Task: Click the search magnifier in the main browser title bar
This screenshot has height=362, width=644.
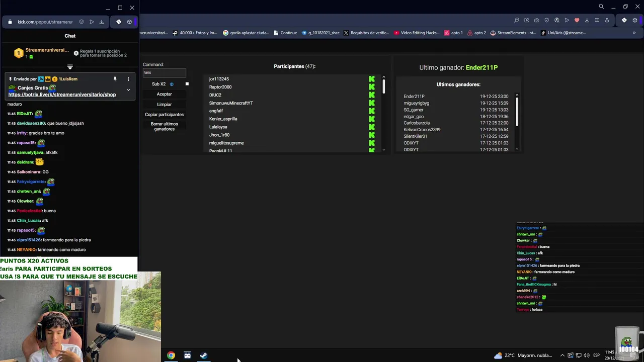Action: click(601, 7)
